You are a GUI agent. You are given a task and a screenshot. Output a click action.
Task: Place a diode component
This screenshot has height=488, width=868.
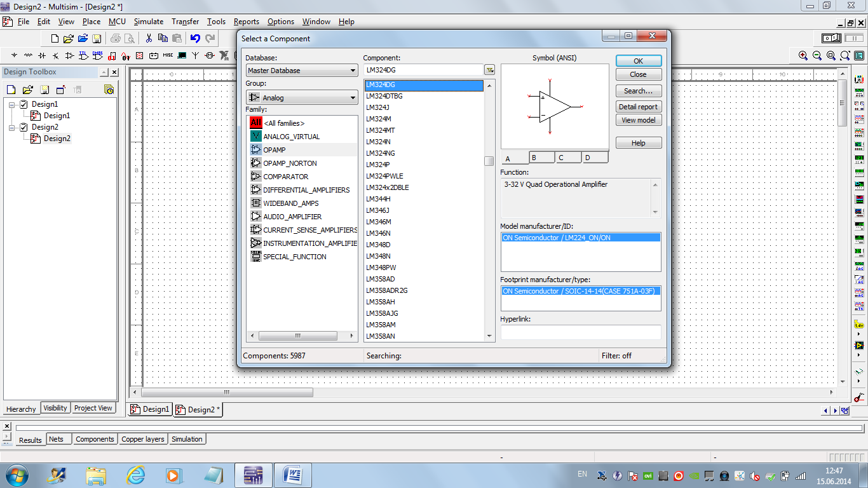[42, 56]
